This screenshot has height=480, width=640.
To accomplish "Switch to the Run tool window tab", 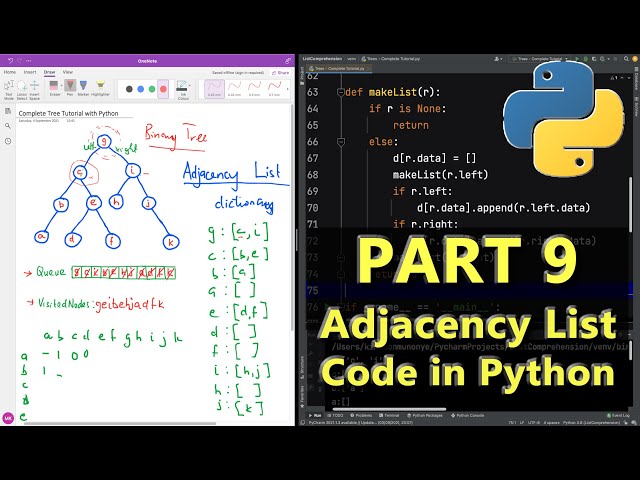I will pos(315,416).
